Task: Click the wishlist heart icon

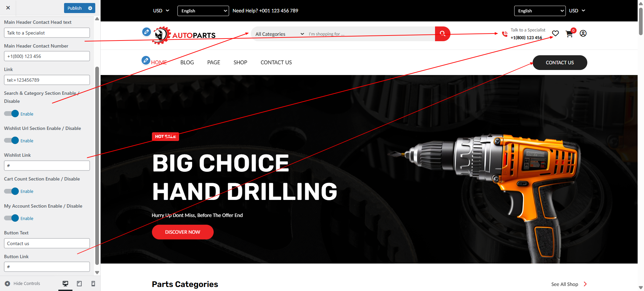Action: 555,33
